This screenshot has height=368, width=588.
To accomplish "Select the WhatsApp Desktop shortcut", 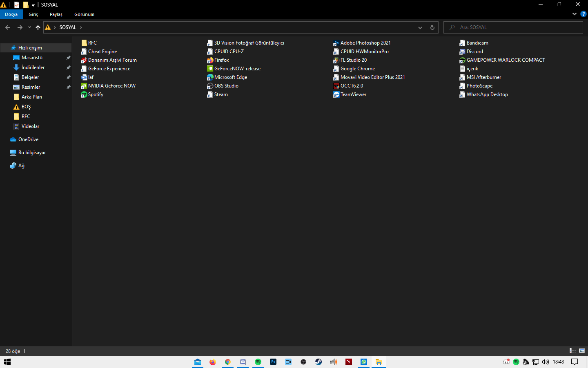I will [484, 94].
